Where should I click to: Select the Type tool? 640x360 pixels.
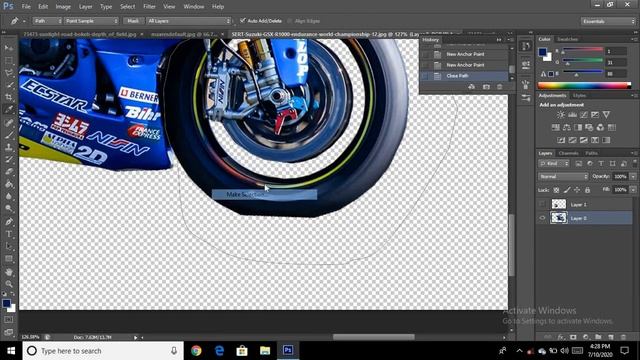[x=9, y=234]
